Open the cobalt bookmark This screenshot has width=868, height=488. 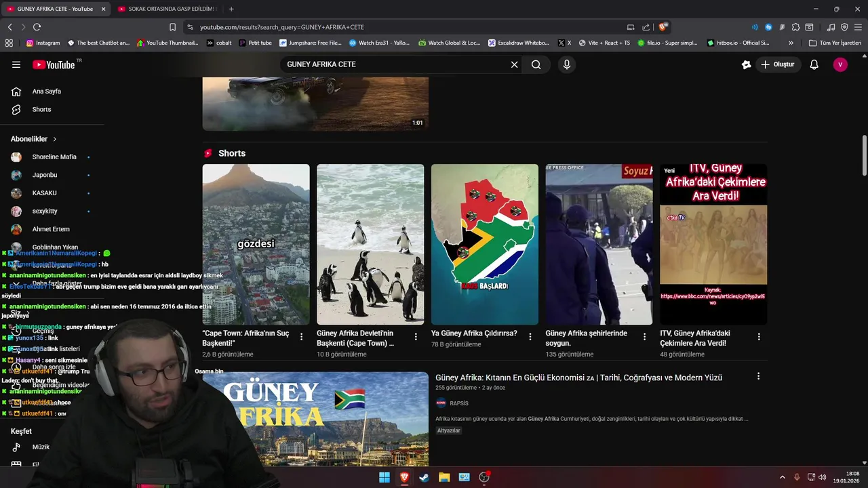coord(219,43)
